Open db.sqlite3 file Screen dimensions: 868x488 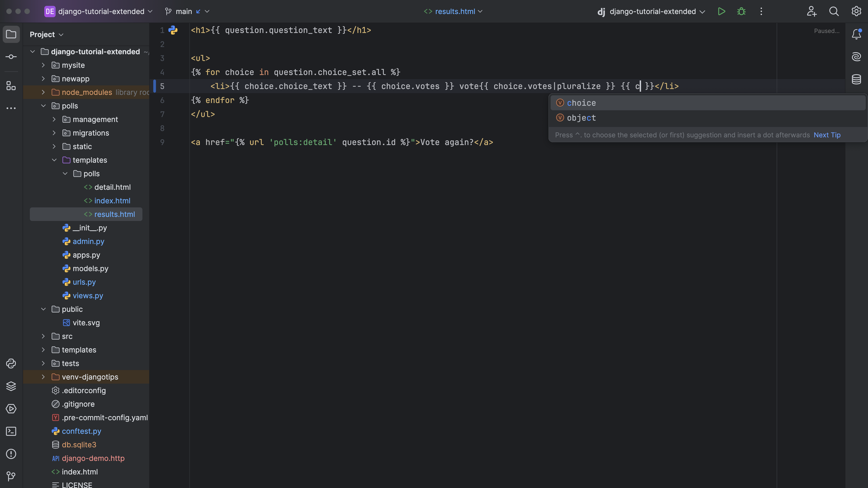pos(79,445)
